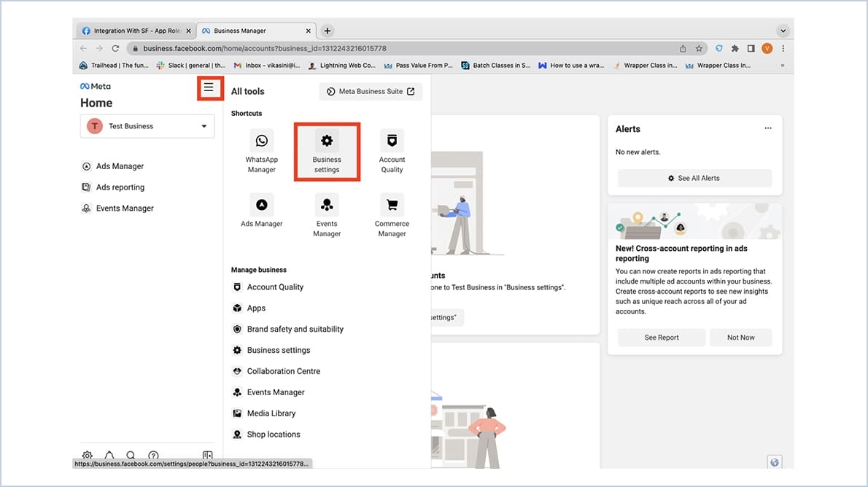Select Events Manager under Manage business
This screenshot has height=487, width=868.
[x=269, y=392]
